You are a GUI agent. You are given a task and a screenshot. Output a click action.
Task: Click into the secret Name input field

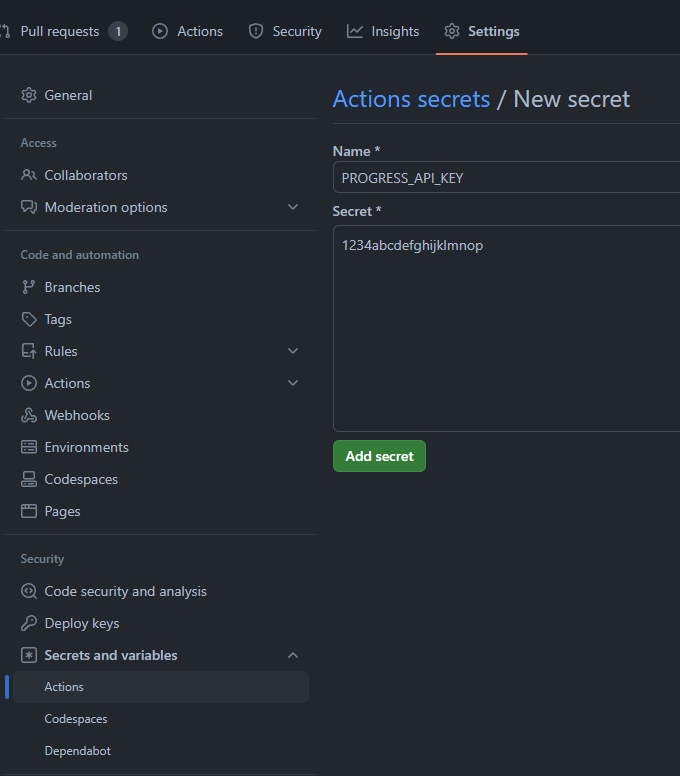506,178
